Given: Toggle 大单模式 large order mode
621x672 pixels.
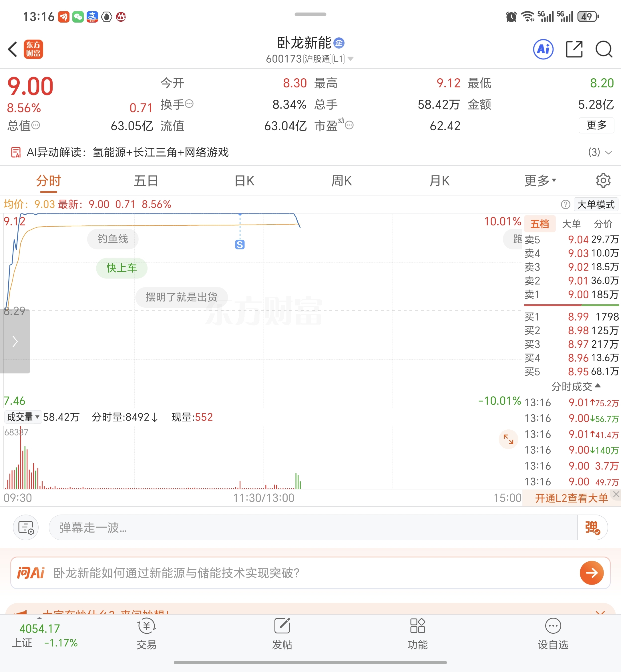Looking at the screenshot, I should click(x=596, y=205).
